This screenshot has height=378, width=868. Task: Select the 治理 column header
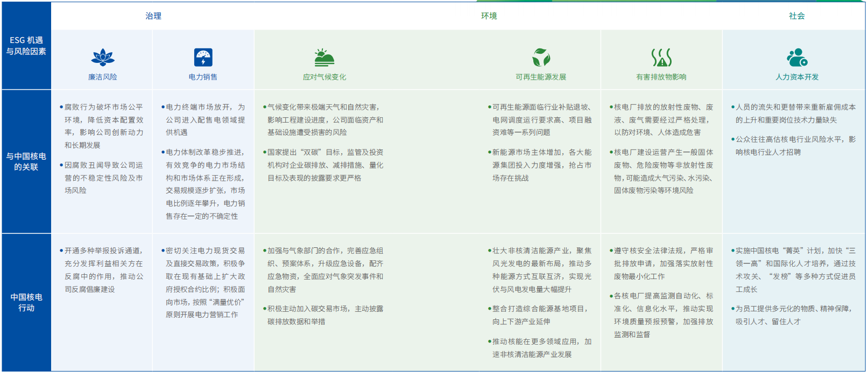point(153,16)
